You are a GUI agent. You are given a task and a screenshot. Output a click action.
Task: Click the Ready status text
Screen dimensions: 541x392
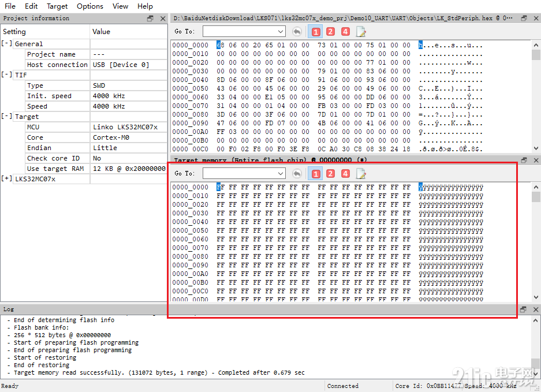click(x=10, y=386)
